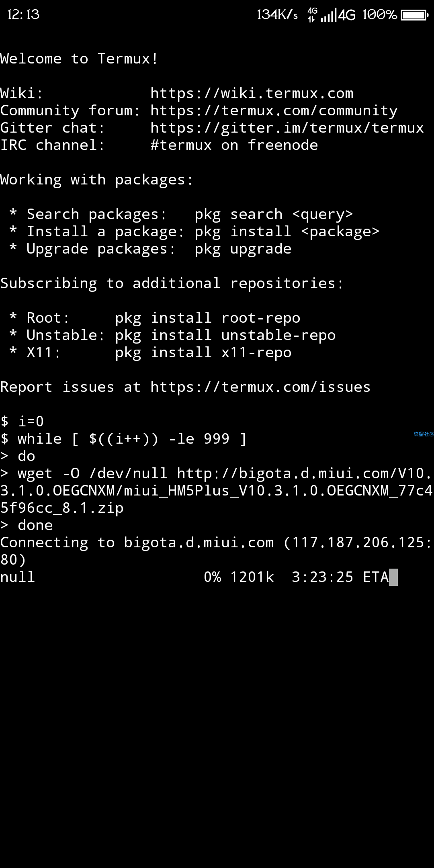Tap the 100% battery percentage text
Image resolution: width=434 pixels, height=868 pixels.
(380, 15)
